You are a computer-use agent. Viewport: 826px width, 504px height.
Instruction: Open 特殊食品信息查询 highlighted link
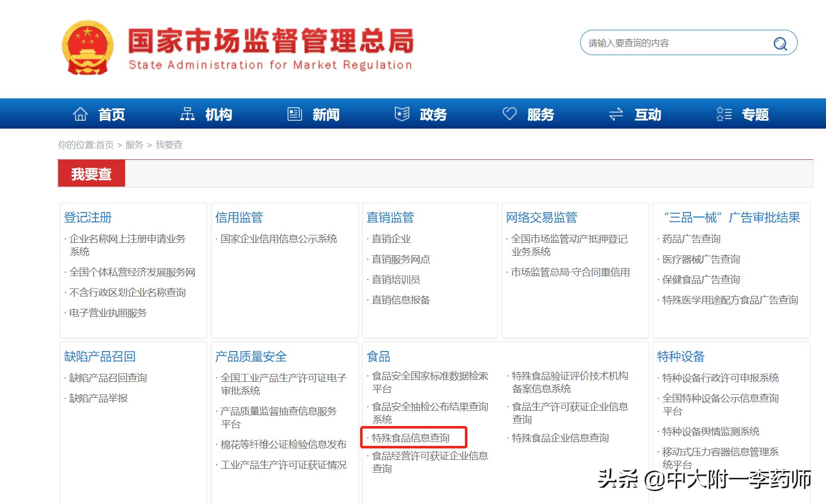coord(411,438)
